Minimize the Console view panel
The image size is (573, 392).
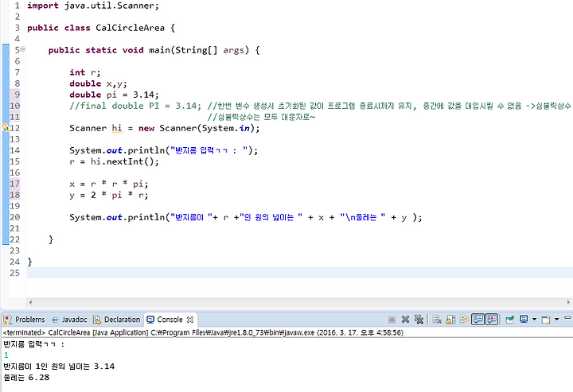tap(567, 318)
